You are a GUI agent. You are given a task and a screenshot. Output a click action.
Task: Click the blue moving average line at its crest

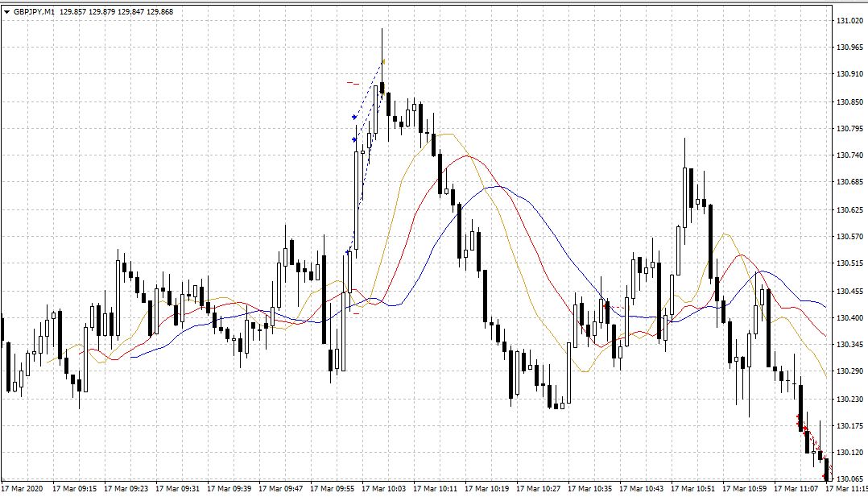pos(497,187)
